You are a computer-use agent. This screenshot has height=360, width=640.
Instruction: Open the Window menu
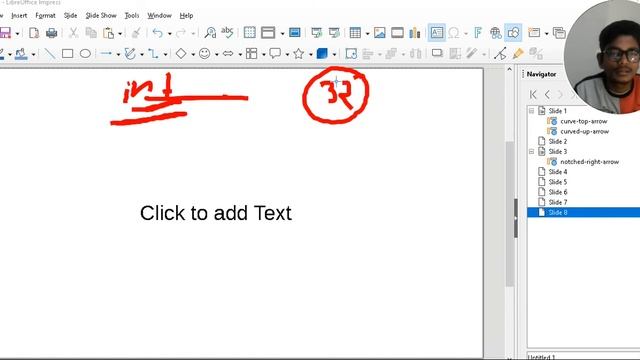(160, 16)
